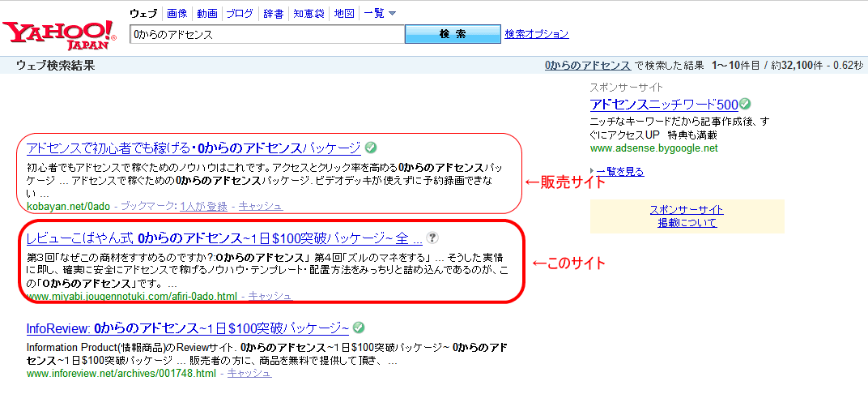The width and height of the screenshot is (868, 394).
Task: Click the Yahoo! Japan logo
Action: click(60, 34)
